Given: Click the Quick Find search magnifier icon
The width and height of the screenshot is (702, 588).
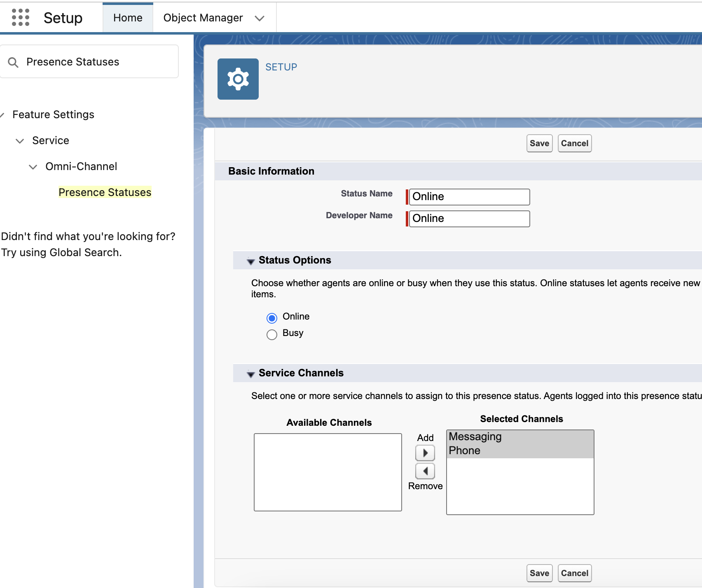Looking at the screenshot, I should 13,62.
